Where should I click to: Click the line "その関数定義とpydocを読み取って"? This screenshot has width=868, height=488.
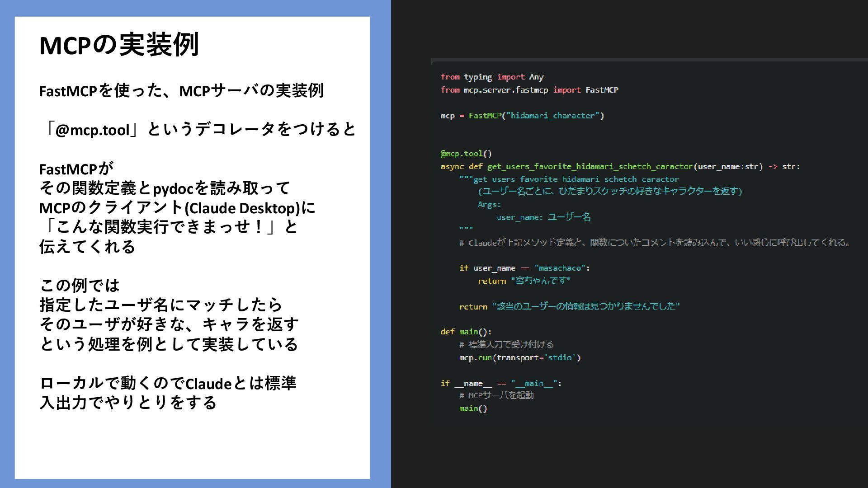165,188
